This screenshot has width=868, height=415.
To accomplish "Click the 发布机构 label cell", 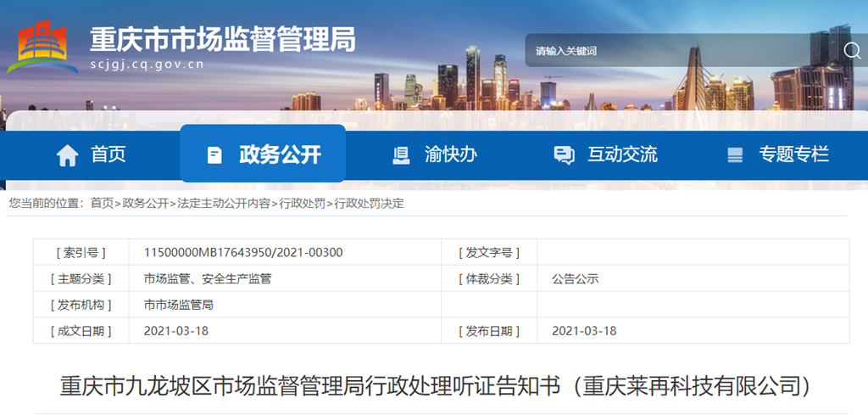I will point(81,305).
